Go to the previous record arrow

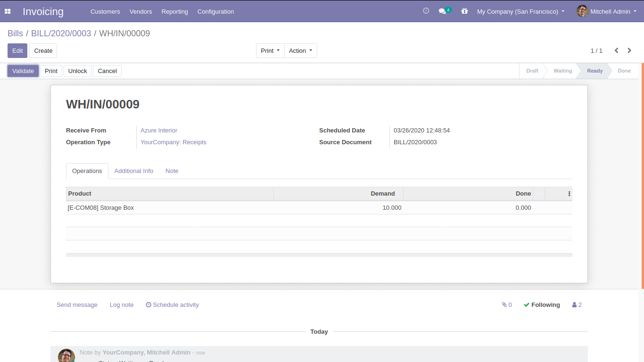[616, 50]
